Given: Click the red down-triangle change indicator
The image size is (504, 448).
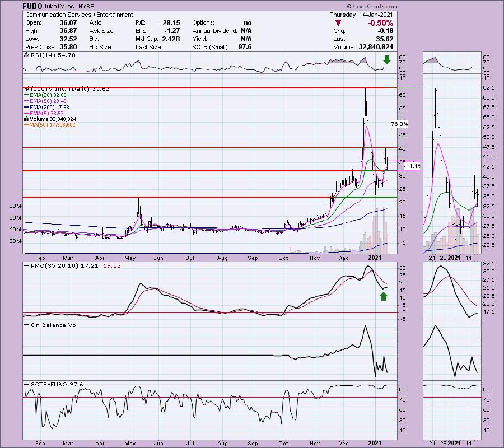Looking at the screenshot, I should [338, 23].
